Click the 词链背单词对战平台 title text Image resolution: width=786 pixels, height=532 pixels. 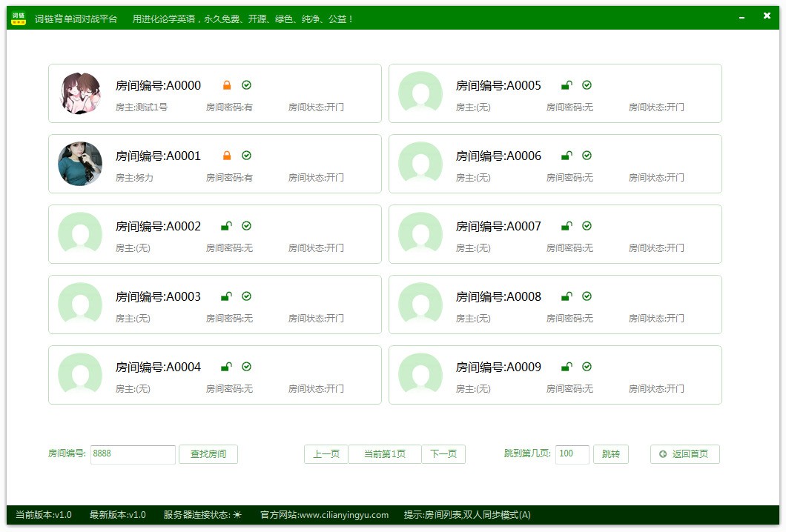(76, 19)
